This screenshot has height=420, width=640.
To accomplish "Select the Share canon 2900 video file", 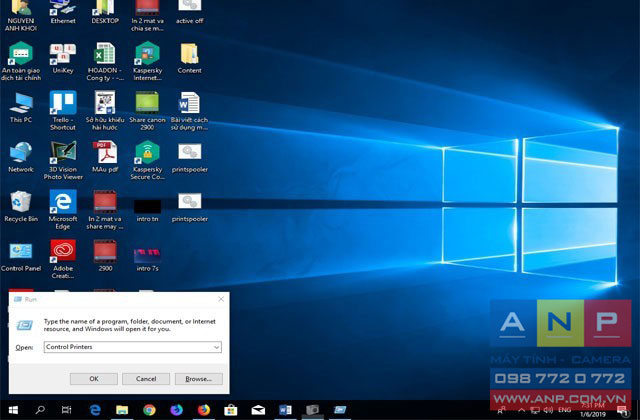I will (x=147, y=111).
